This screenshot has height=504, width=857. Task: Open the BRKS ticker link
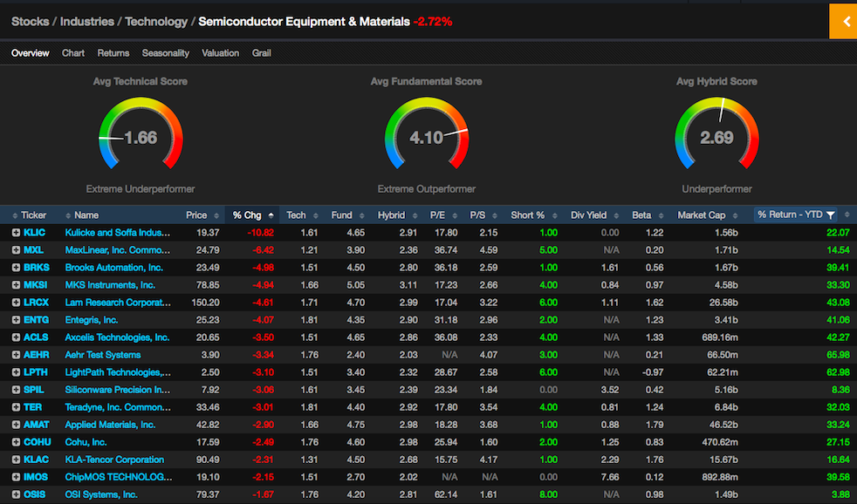(x=36, y=268)
